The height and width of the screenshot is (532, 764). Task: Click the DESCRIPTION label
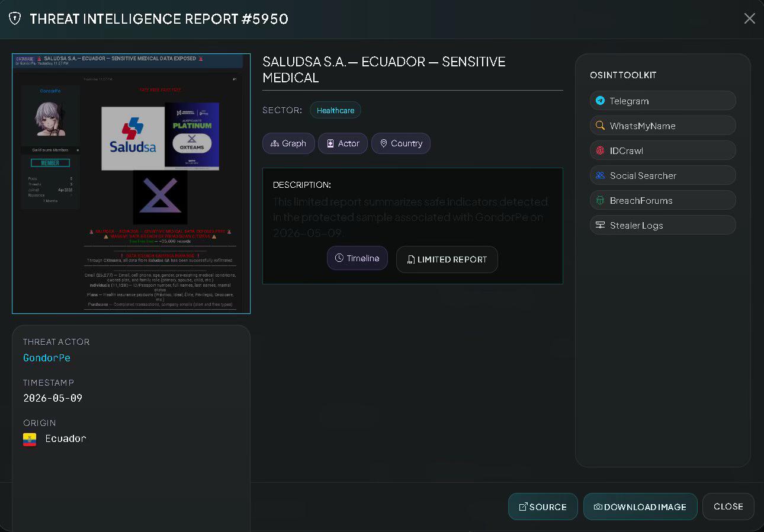(x=302, y=185)
